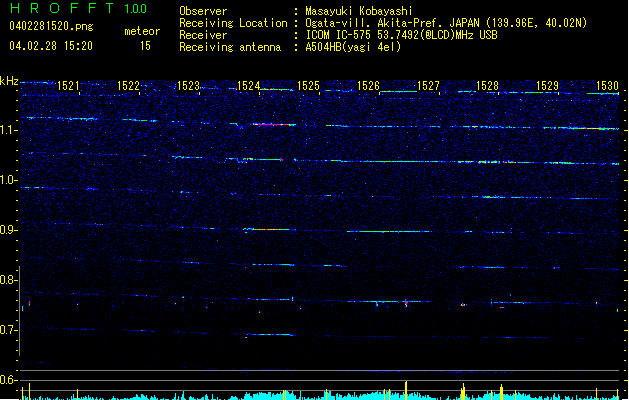This screenshot has width=629, height=400.
Task: Click the tallest yellow spike in the bottom power graph
Action: [406, 390]
